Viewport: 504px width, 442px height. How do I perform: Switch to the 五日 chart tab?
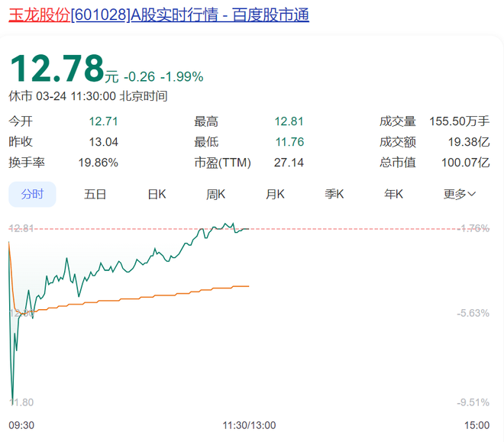95,195
